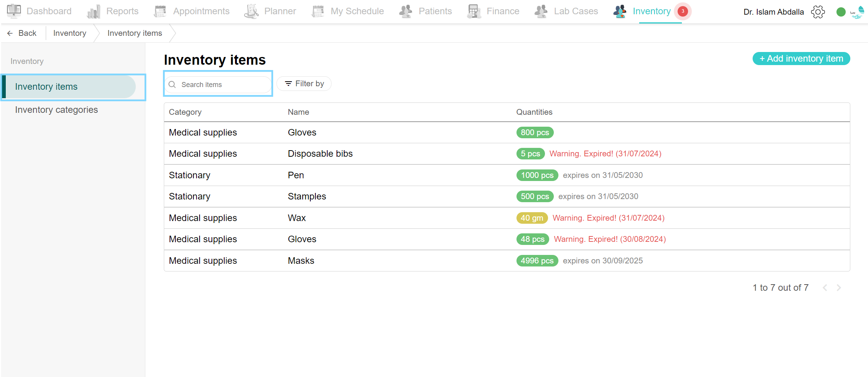Click the Planner microscope icon
868x377 pixels.
tap(252, 12)
